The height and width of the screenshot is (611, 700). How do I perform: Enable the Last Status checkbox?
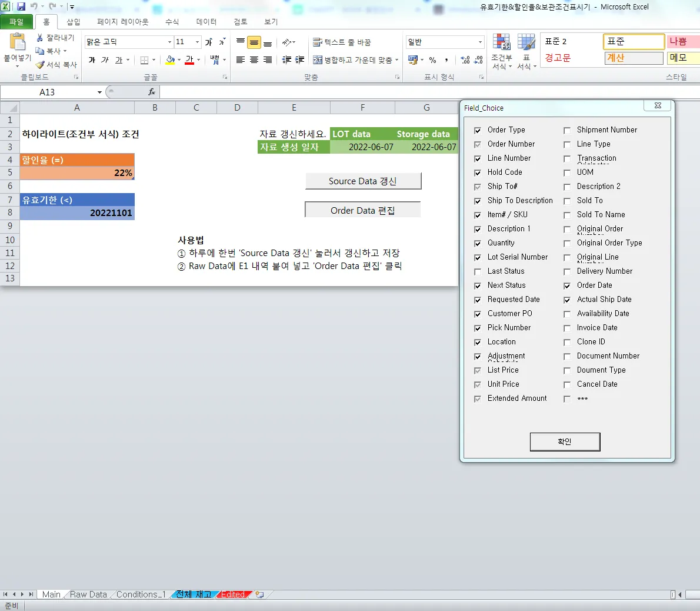478,271
